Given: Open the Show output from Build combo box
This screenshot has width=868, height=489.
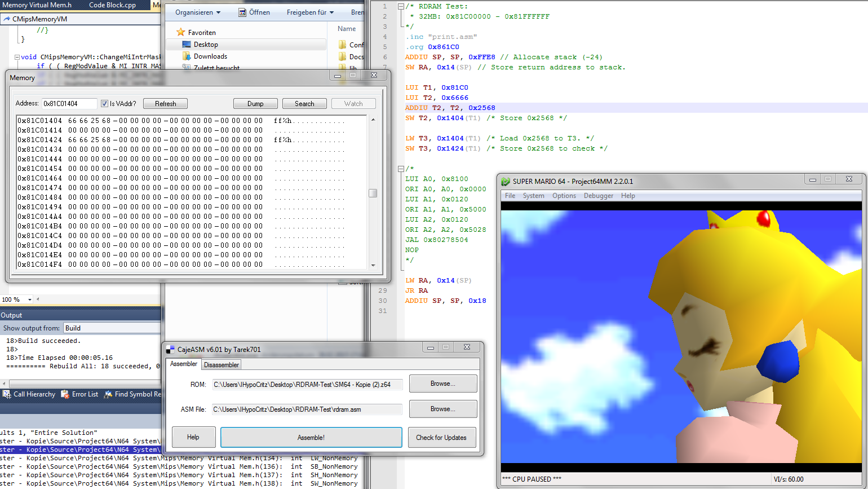Looking at the screenshot, I should tap(112, 328).
